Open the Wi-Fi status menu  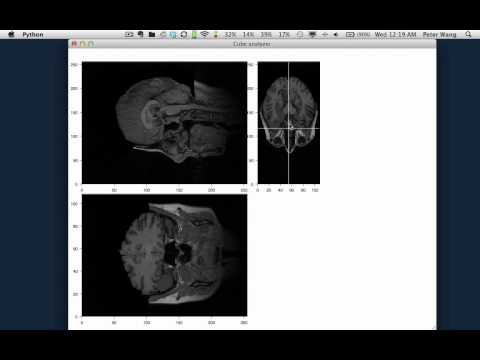(204, 34)
